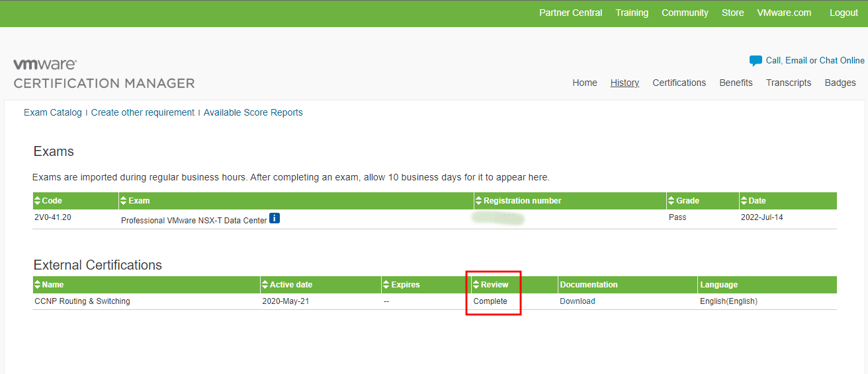Open Community in top bar
Screen dimensions: 868x374
tap(685, 13)
